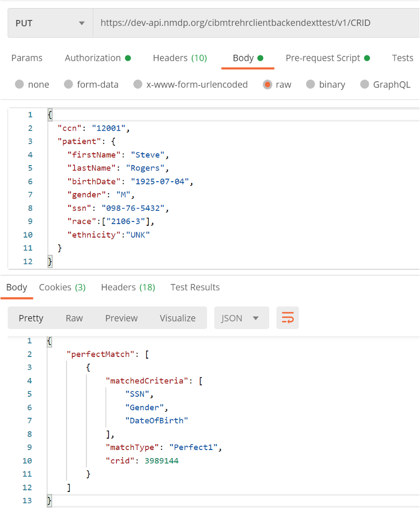Click the ethnicity value "UNK"
This screenshot has height=514, width=420.
(x=138, y=235)
